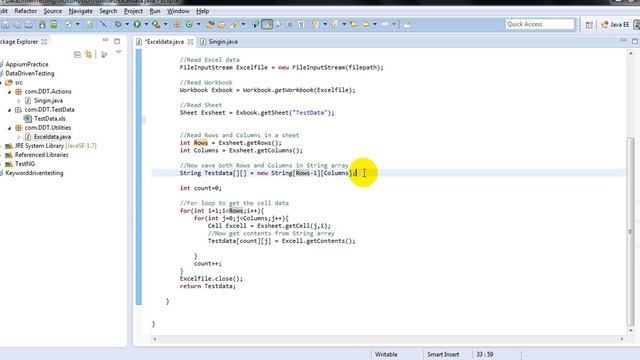
Task: Collapse the com.DDT.Utilities package
Action: pyautogui.click(x=10, y=128)
